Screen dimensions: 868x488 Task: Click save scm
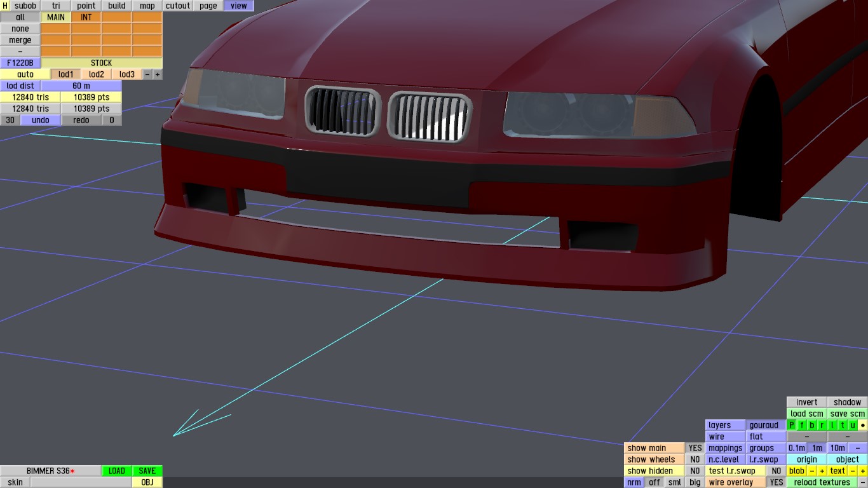point(848,414)
